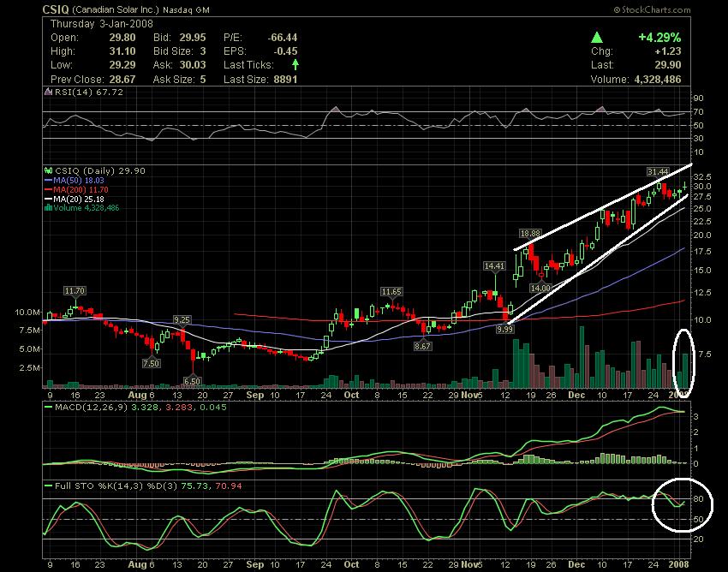The width and height of the screenshot is (728, 572).
Task: Click the white line marker of MA(20)
Action: point(48,200)
